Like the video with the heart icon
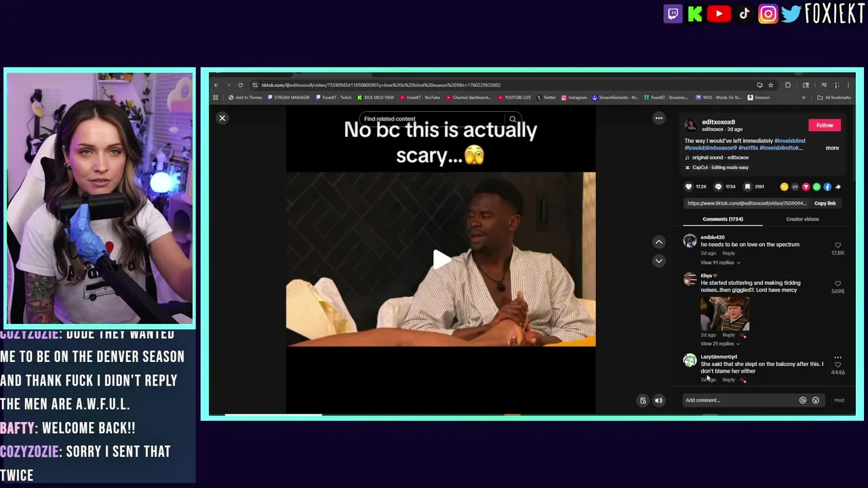 pyautogui.click(x=689, y=186)
